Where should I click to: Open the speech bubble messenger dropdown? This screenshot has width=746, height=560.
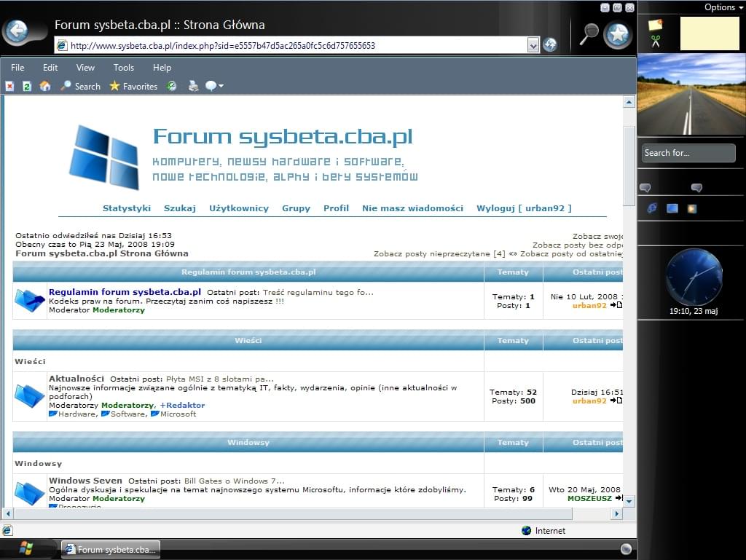[213, 86]
